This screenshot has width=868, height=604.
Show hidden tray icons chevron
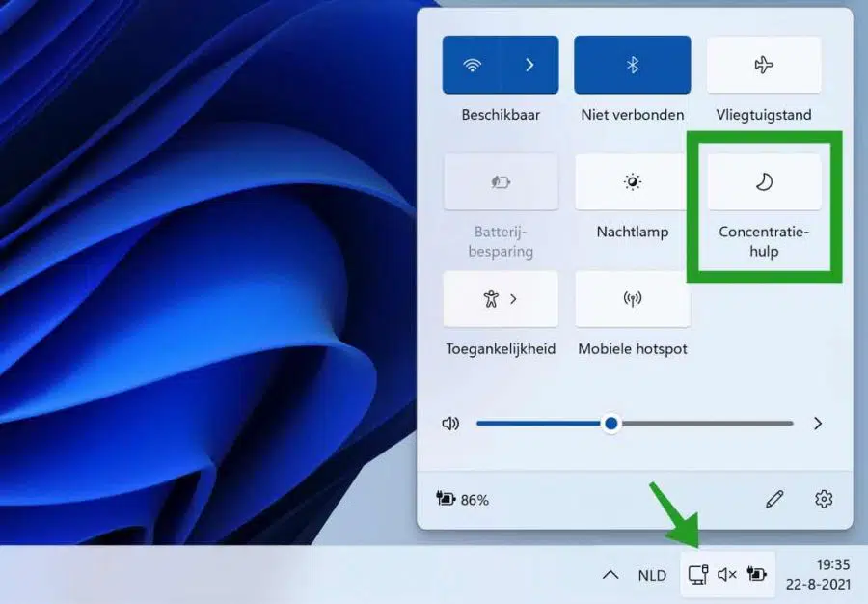coord(610,575)
